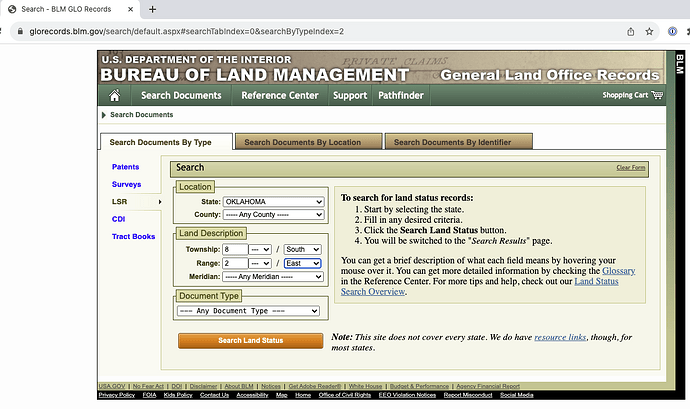
Task: Open the Glossary link
Action: pyautogui.click(x=618, y=271)
